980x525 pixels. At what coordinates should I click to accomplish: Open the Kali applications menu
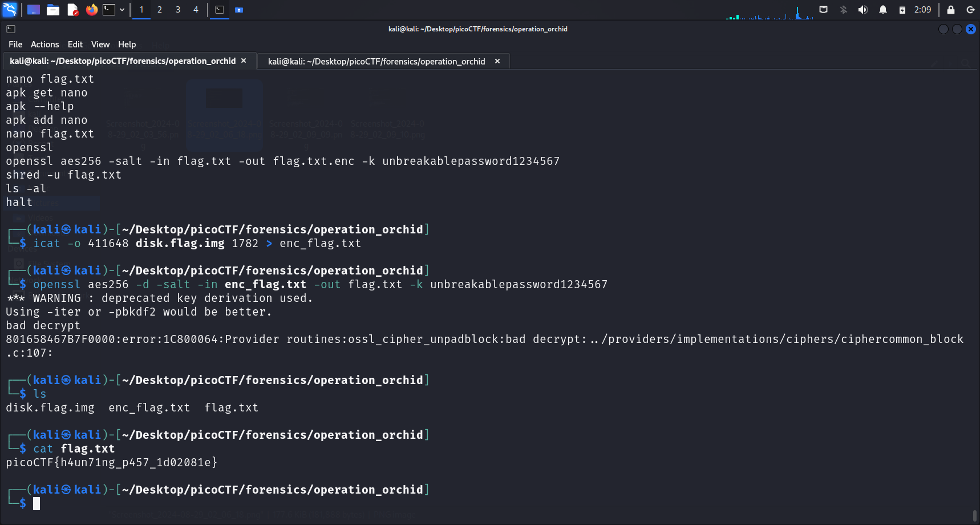tap(10, 10)
